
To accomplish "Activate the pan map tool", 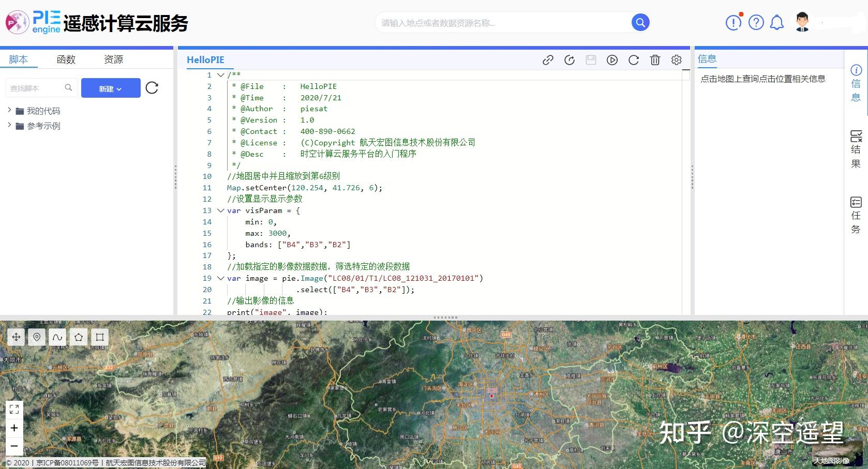I will coord(16,337).
